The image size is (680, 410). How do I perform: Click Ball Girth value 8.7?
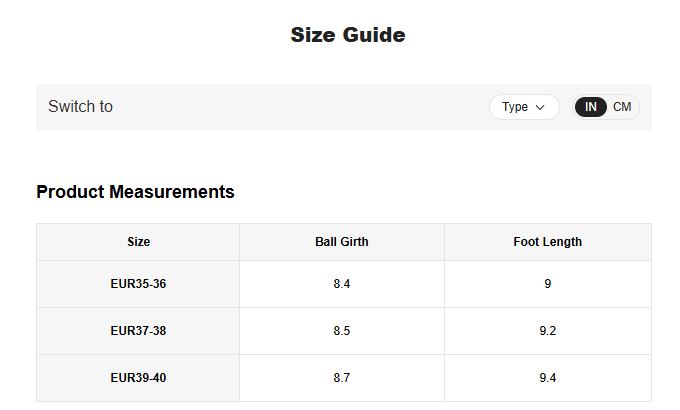[x=342, y=378]
